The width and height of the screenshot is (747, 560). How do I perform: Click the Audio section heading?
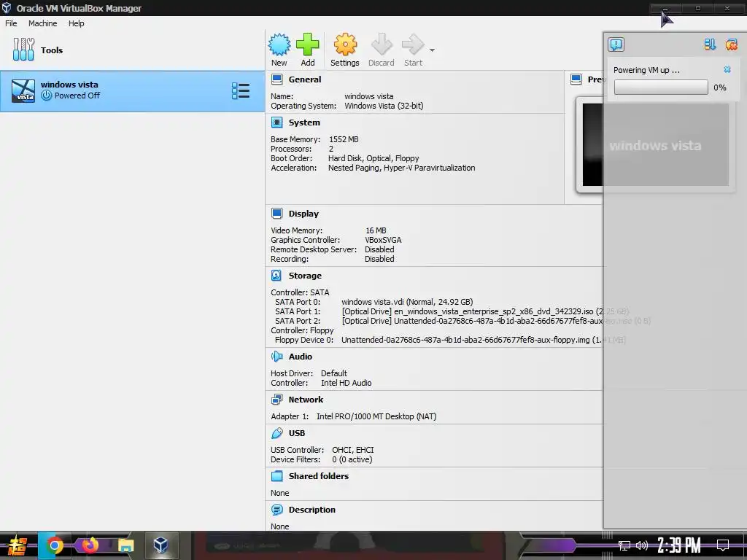[301, 357]
